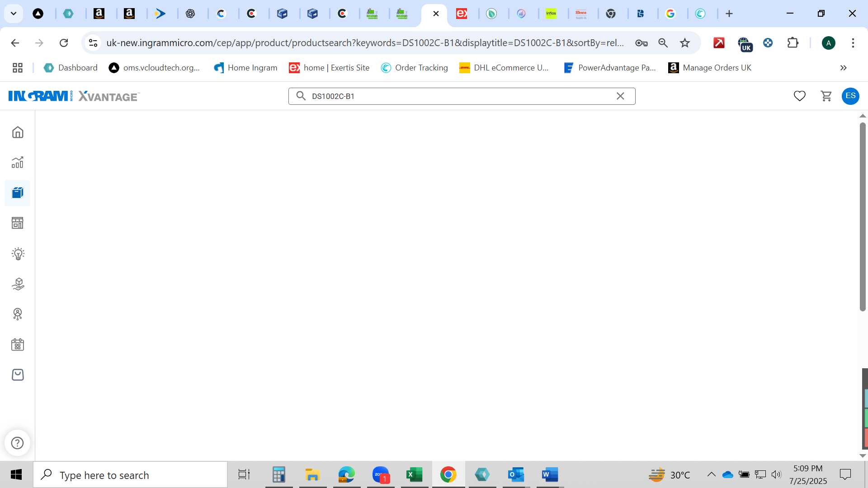The width and height of the screenshot is (868, 488).
Task: Open the shopping cart icon
Action: point(826,96)
